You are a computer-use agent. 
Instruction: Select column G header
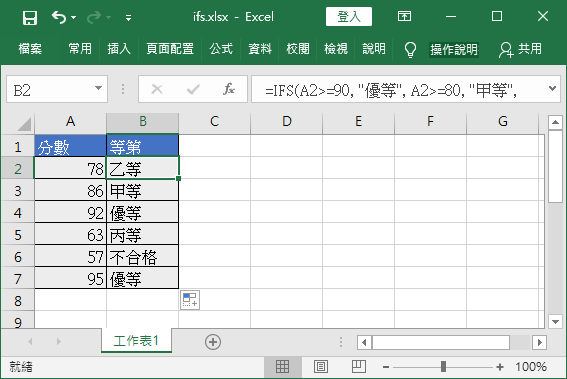503,122
